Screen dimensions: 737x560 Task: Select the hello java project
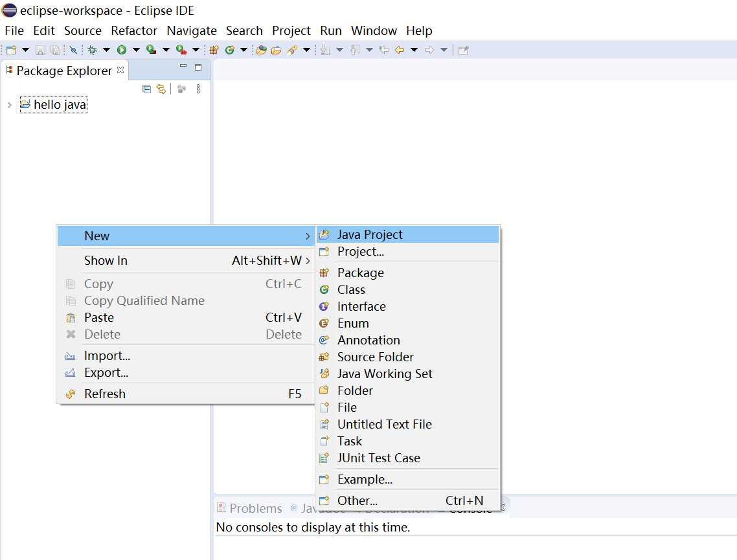[54, 104]
